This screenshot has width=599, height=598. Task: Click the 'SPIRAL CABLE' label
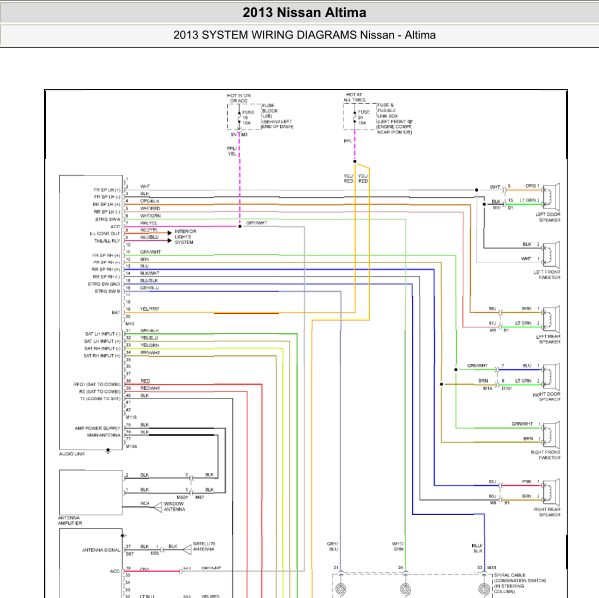(x=510, y=575)
